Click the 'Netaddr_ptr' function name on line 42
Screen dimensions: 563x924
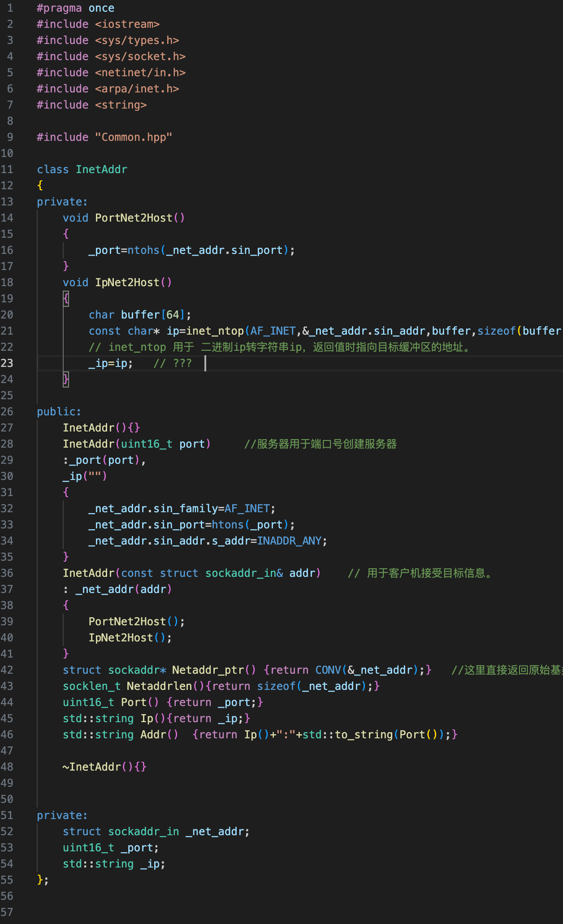(x=208, y=670)
